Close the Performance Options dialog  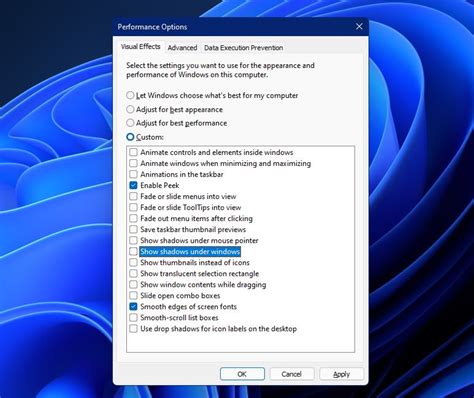[x=359, y=27]
